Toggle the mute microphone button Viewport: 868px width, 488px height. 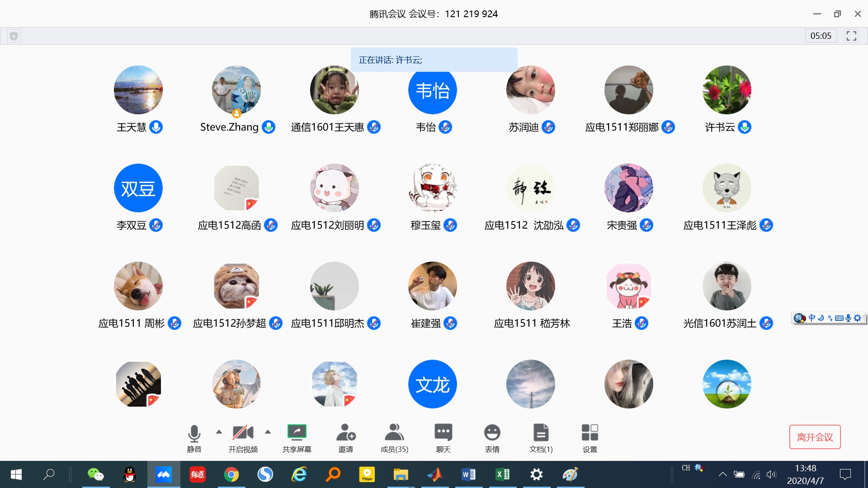pos(194,433)
